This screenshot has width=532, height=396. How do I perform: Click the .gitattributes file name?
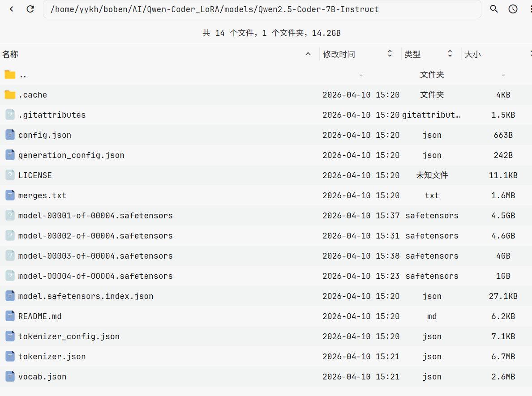(52, 115)
